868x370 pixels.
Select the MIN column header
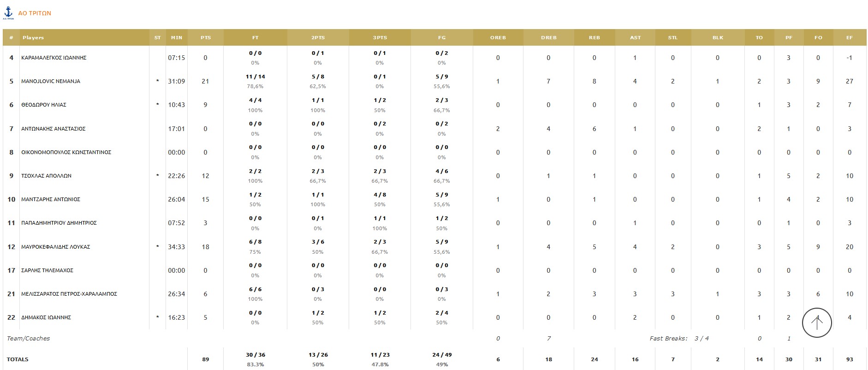click(x=177, y=38)
